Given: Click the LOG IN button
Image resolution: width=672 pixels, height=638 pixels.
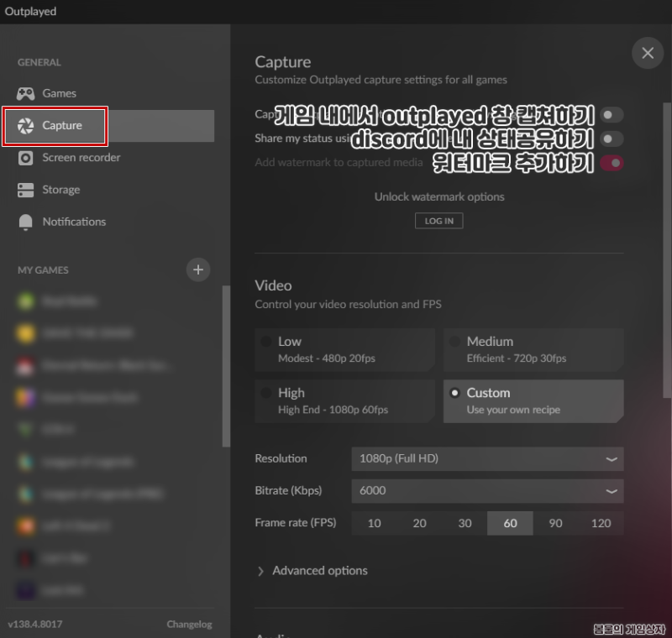Looking at the screenshot, I should pos(438,221).
